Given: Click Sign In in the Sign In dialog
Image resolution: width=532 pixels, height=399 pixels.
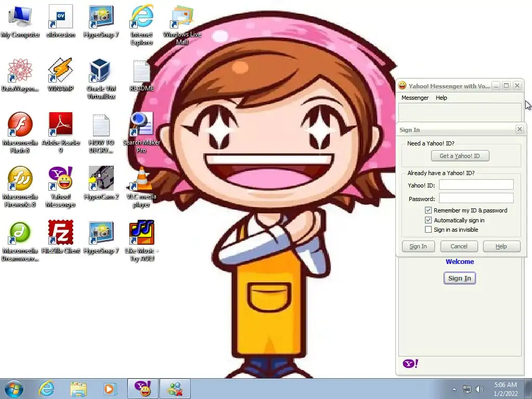Looking at the screenshot, I should click(418, 246).
